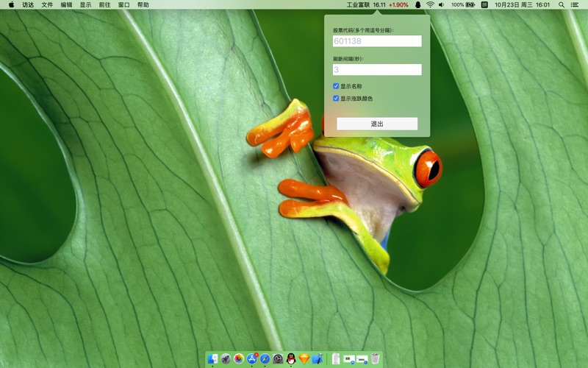This screenshot has width=588, height=368.
Task: Click the stock code field showing 601138
Action: tap(377, 41)
